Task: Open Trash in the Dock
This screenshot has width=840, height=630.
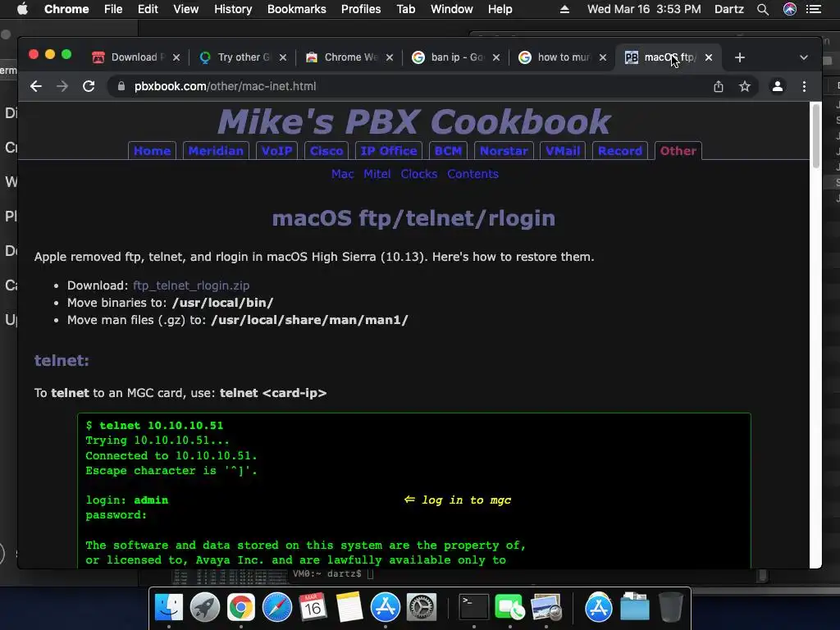Action: 670,608
